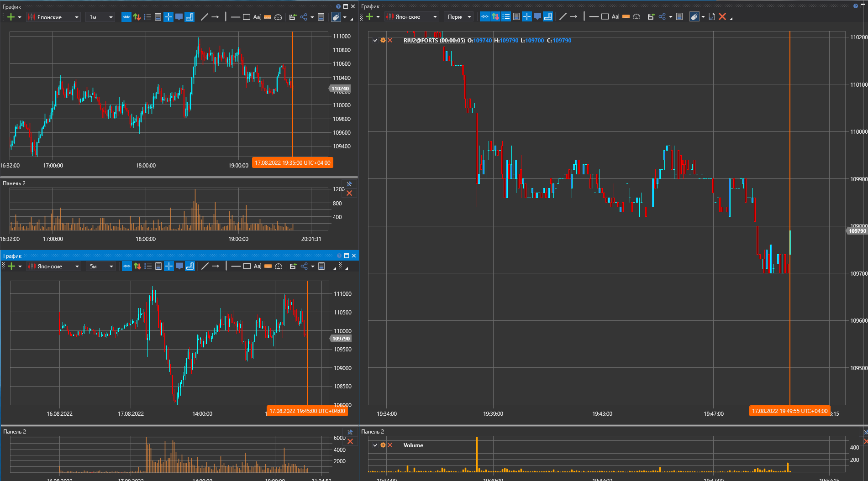Select diagonal line tool in right chart toolbar
Viewport: 868px width, 481px height.
pos(563,16)
